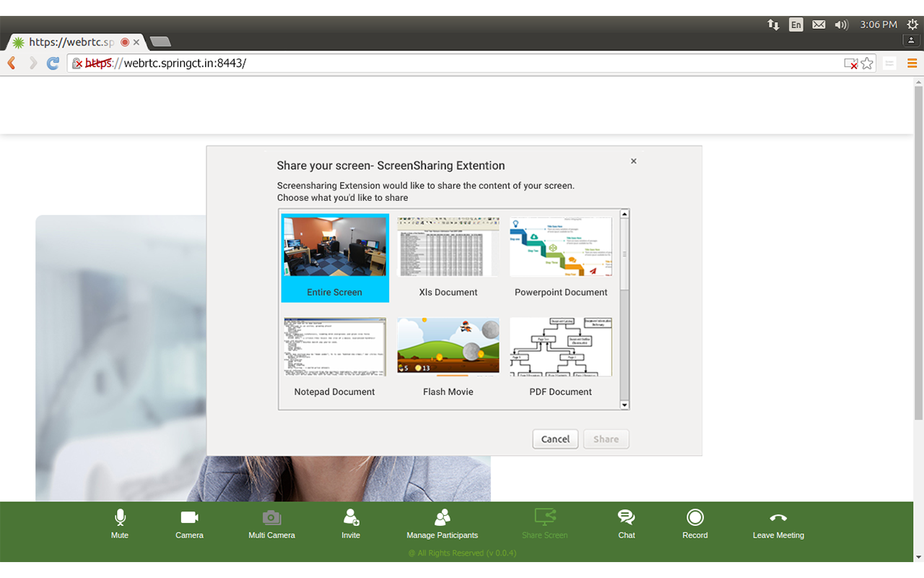This screenshot has width=924, height=578.
Task: Close the webrtc browser tab
Action: [136, 43]
